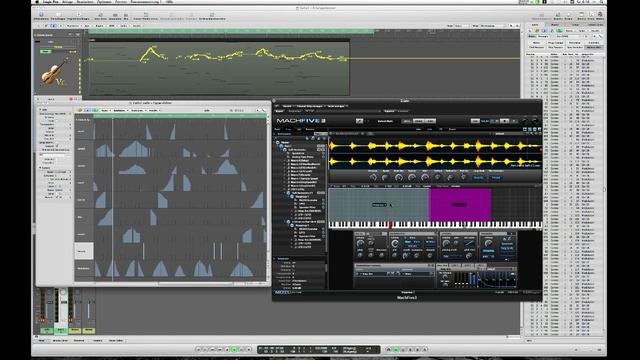The width and height of the screenshot is (640, 360).
Task: Click the Bounce icon in Logic's toolbar
Action: [x=558, y=16]
